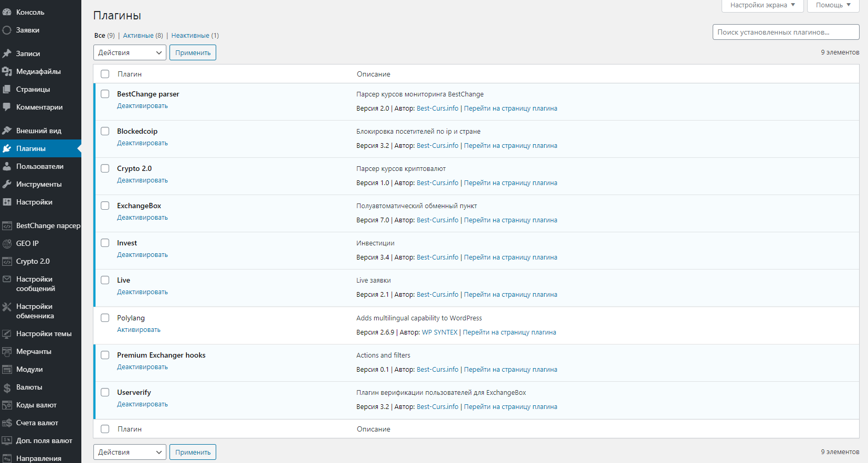868x463 pixels.
Task: Tick the checkbox for BestChange parser plugin
Action: [105, 94]
